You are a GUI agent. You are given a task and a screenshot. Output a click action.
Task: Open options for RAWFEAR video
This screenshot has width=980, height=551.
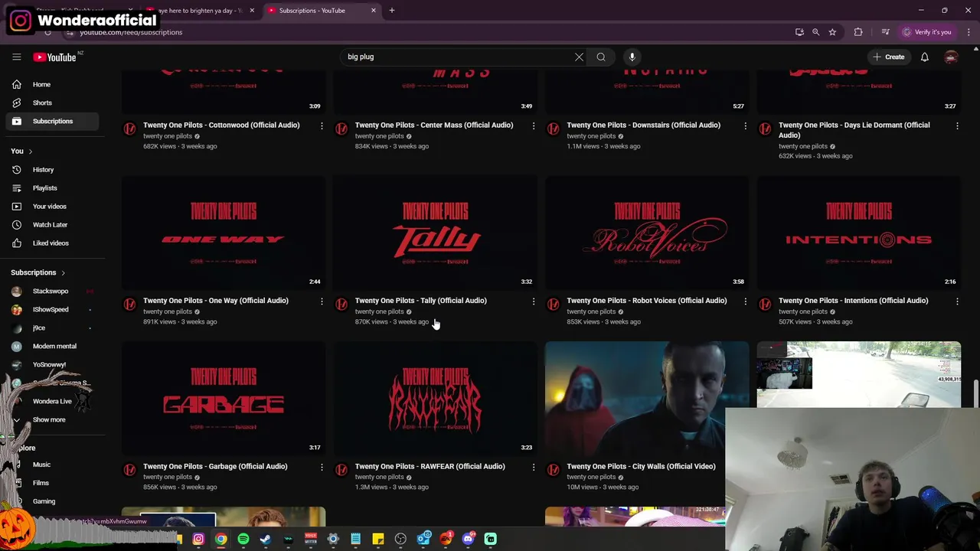pyautogui.click(x=534, y=467)
